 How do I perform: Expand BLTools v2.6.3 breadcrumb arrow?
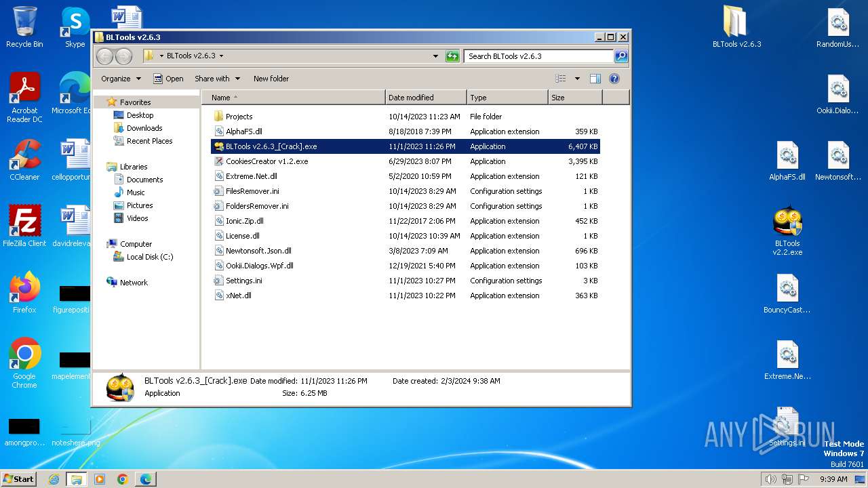coord(221,56)
